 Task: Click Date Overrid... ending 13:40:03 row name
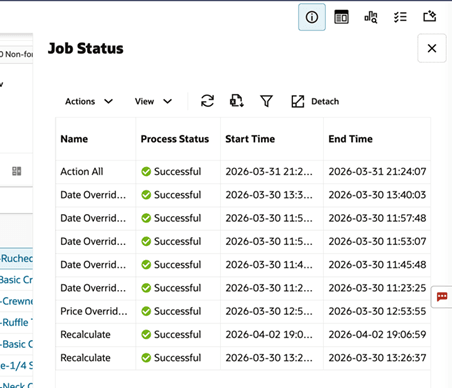pos(93,195)
